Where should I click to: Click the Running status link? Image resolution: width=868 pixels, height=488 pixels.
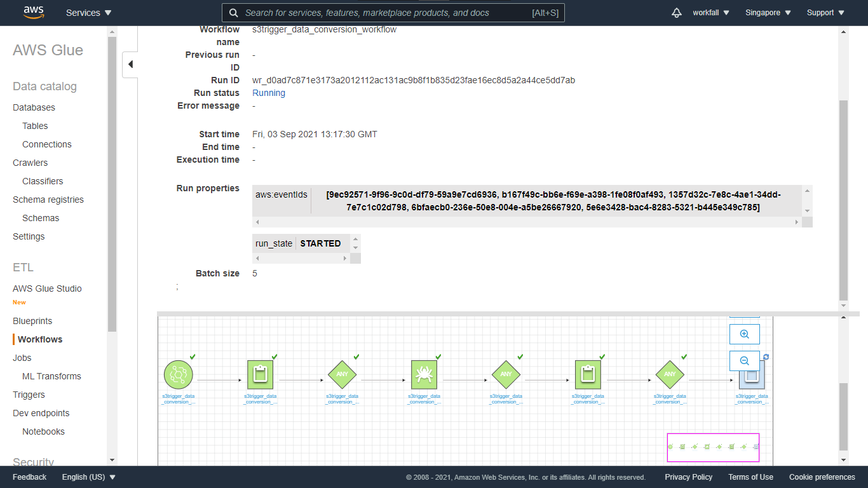coord(269,93)
